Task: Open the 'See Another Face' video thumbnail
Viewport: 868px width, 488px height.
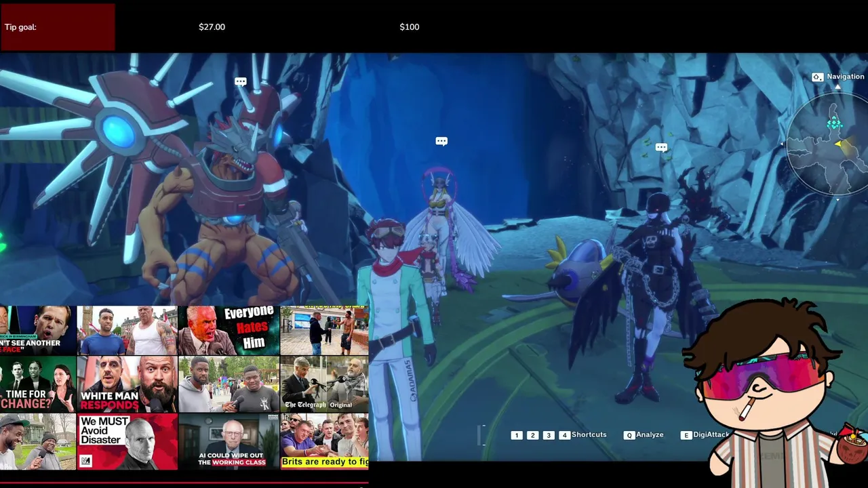Action: [x=38, y=331]
